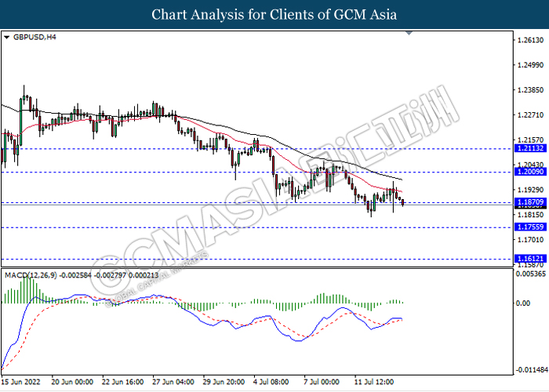Click the 1.23850 price axis value

tap(530, 90)
